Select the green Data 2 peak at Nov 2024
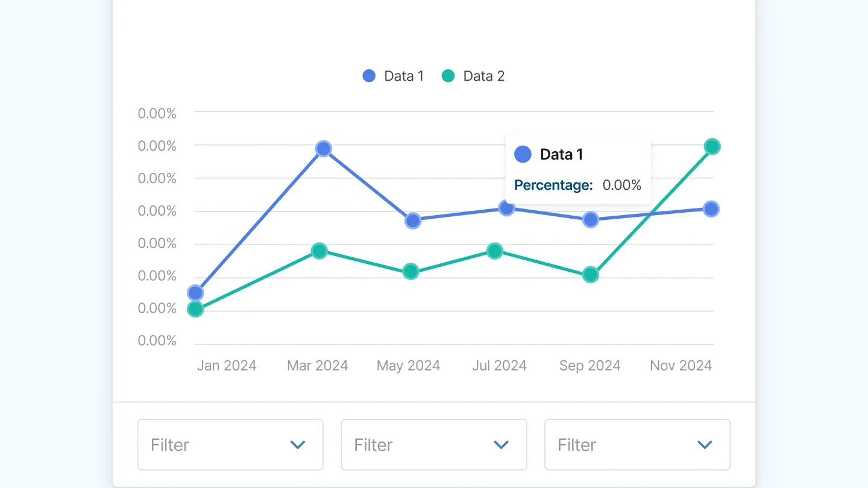Image resolution: width=868 pixels, height=488 pixels. coord(712,146)
